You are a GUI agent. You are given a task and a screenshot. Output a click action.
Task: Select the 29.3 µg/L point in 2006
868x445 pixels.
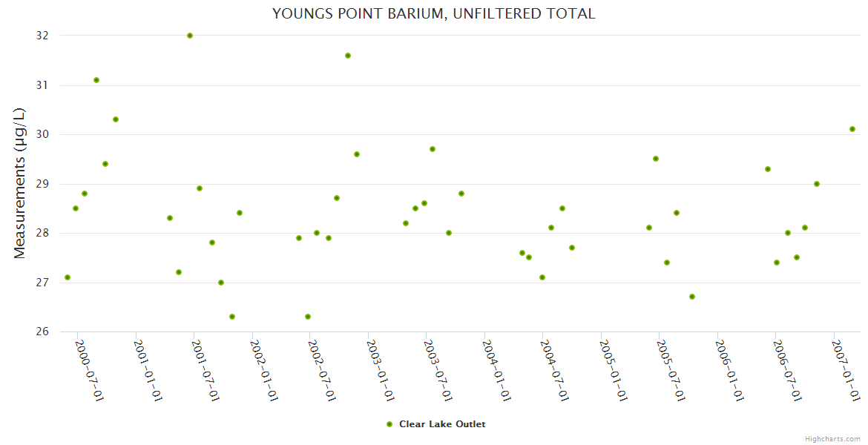(768, 169)
